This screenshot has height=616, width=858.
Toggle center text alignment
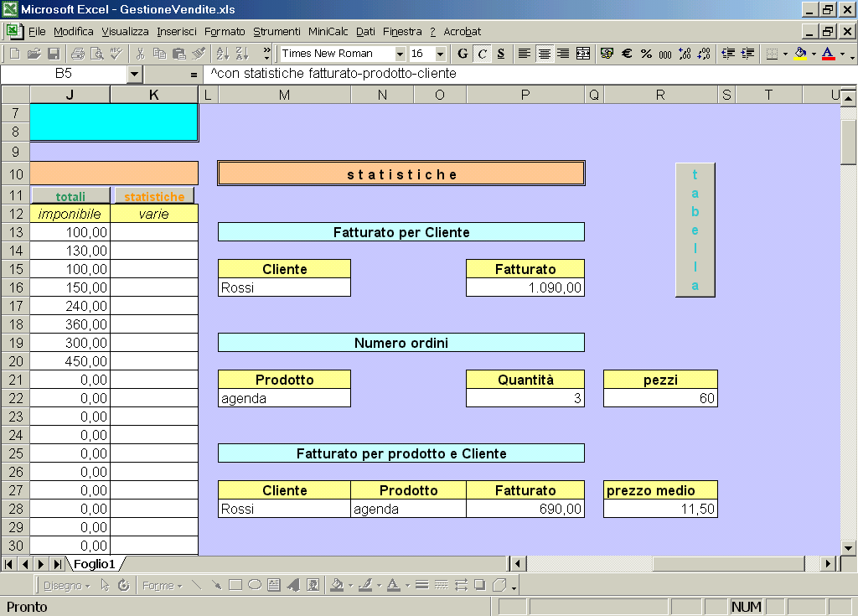coord(544,53)
